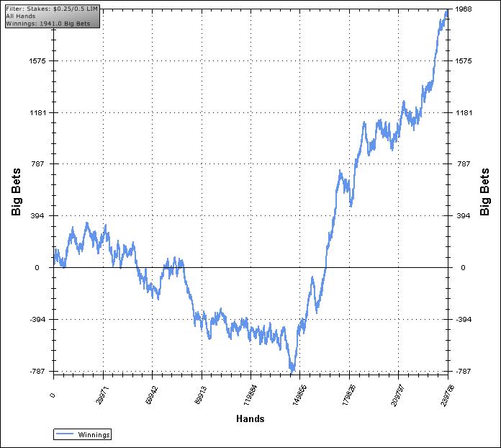501x448 pixels.
Task: Click the 1575 label on the left axis
Action: [37, 61]
